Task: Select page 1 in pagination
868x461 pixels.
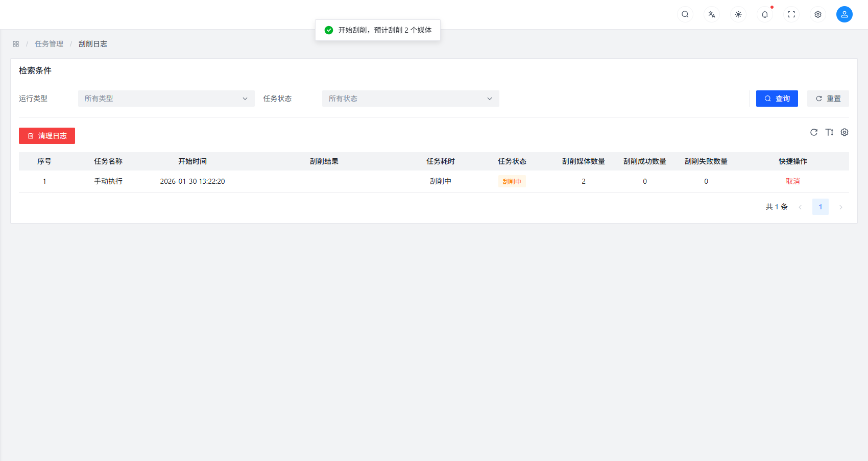Action: 820,207
